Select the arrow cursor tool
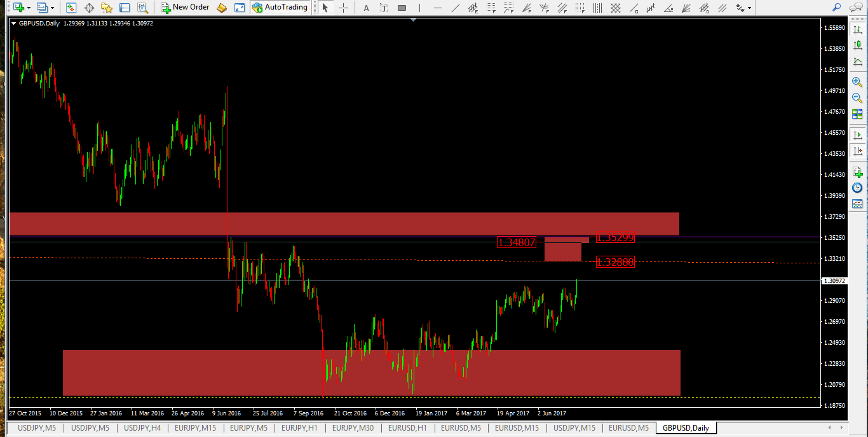Image resolution: width=868 pixels, height=437 pixels. pos(325,8)
